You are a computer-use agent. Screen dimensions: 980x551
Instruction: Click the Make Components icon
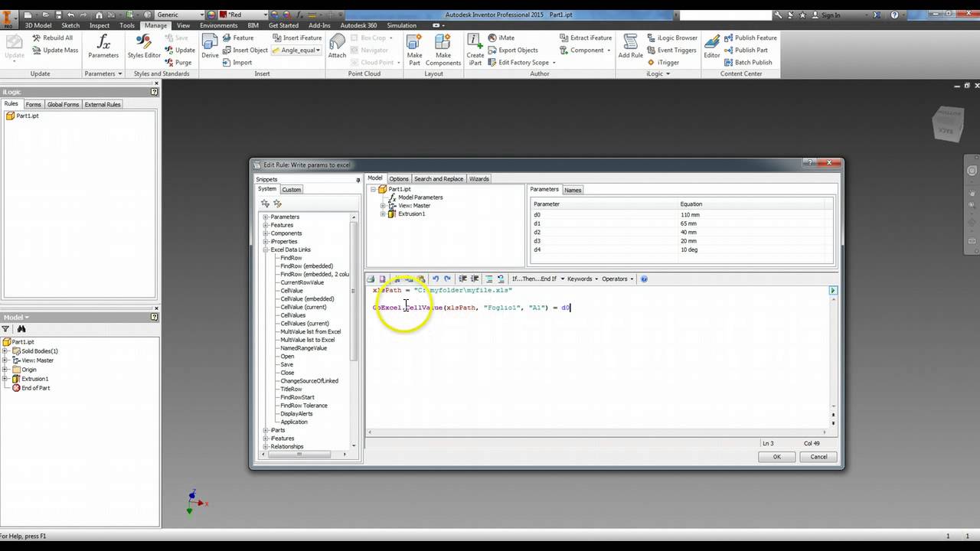(443, 50)
